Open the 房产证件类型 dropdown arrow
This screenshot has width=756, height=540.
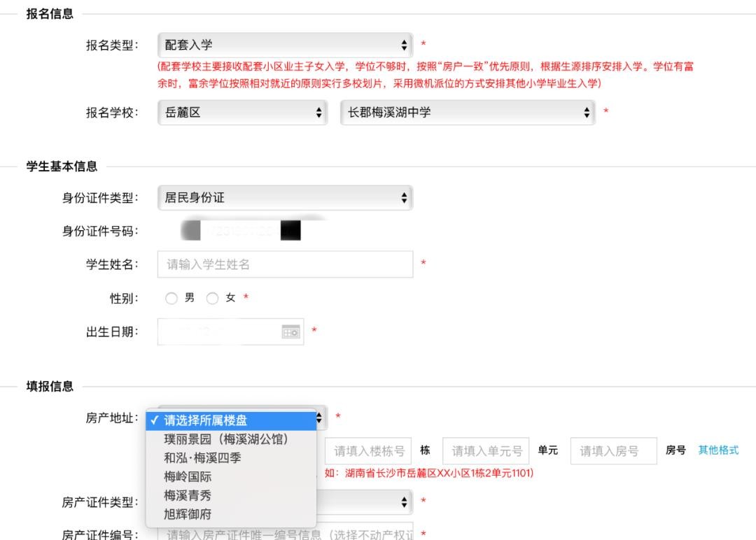(404, 502)
